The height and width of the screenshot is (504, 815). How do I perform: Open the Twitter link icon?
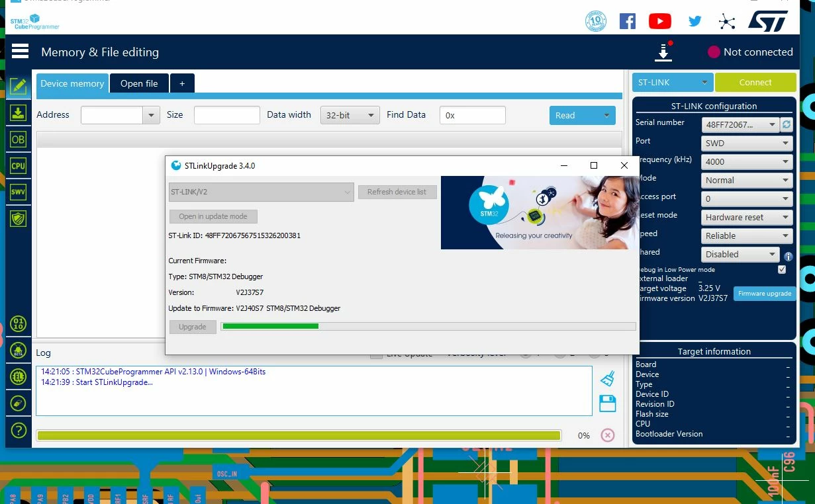[695, 21]
